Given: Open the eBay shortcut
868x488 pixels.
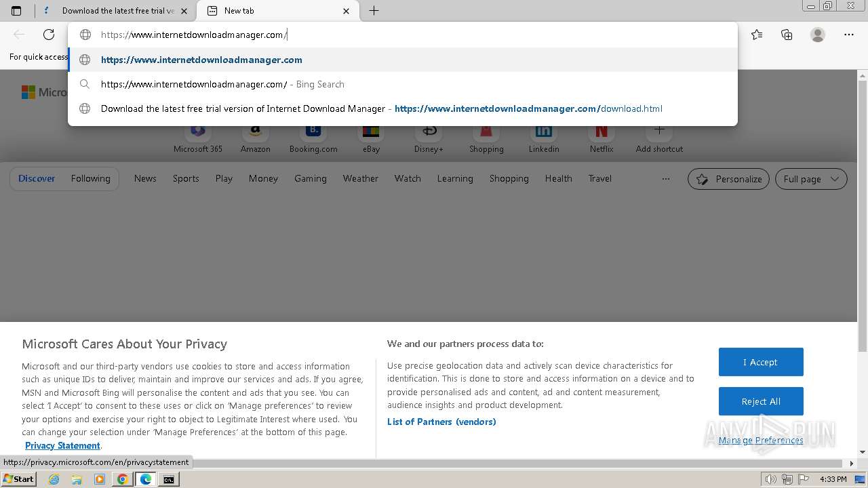Looking at the screenshot, I should 371,139.
